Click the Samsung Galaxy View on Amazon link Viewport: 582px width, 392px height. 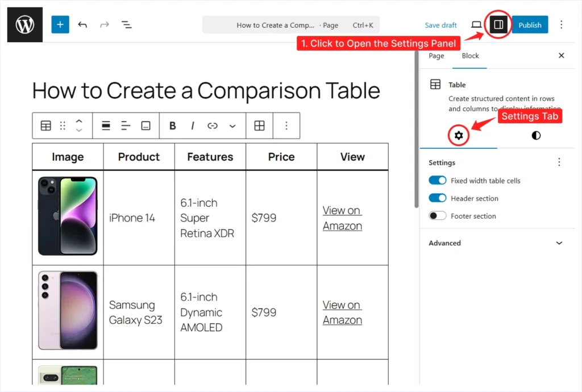(x=342, y=312)
